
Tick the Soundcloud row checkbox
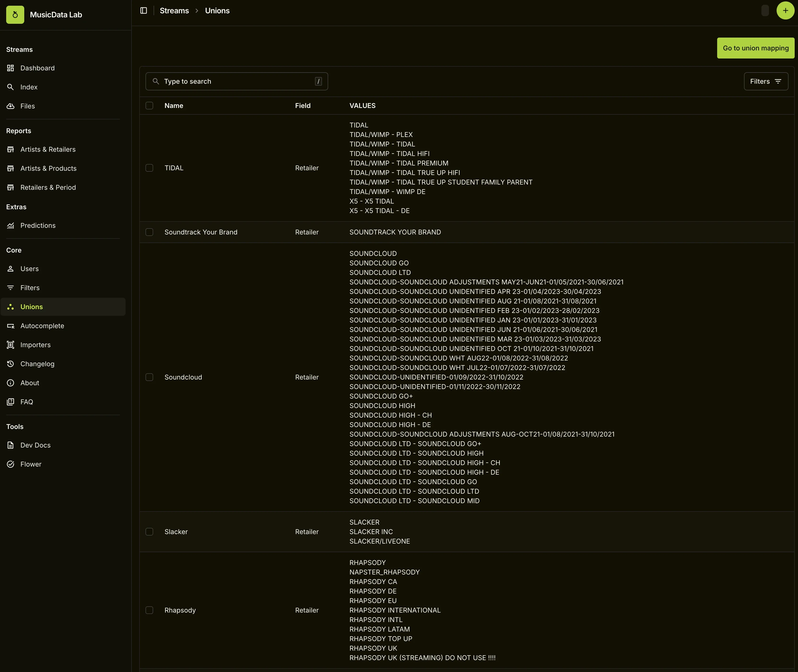coord(149,377)
